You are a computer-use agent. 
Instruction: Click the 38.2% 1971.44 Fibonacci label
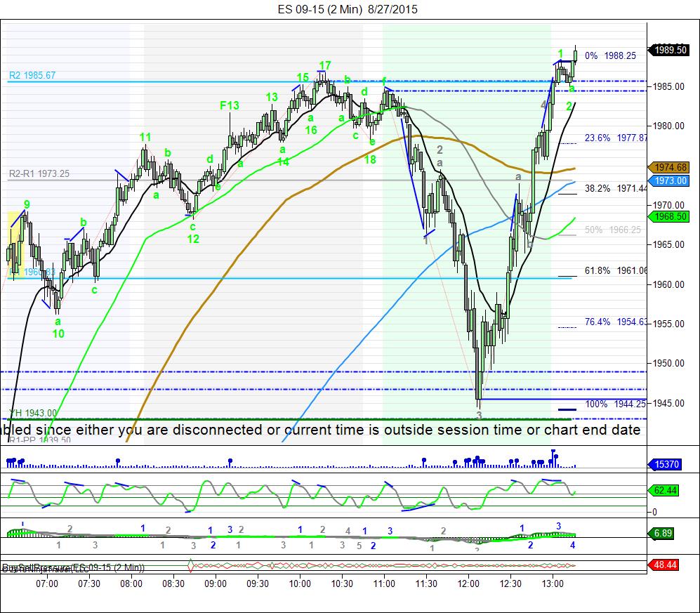point(616,188)
